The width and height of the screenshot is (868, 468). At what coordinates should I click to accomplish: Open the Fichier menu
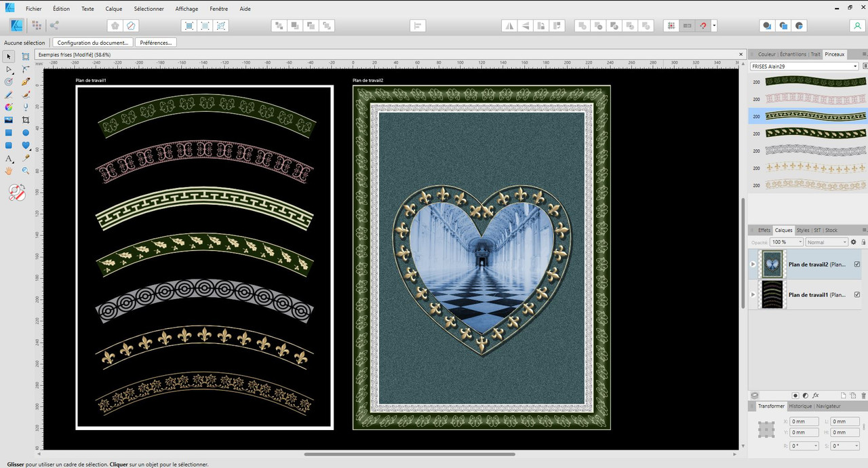33,9
